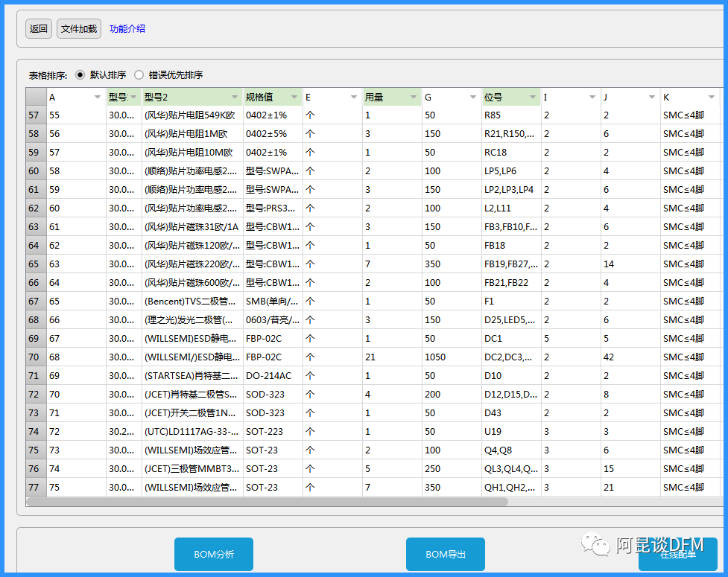Viewport: 728px width, 577px height.
Task: Click the 位号 cell R85
Action: 511,115
